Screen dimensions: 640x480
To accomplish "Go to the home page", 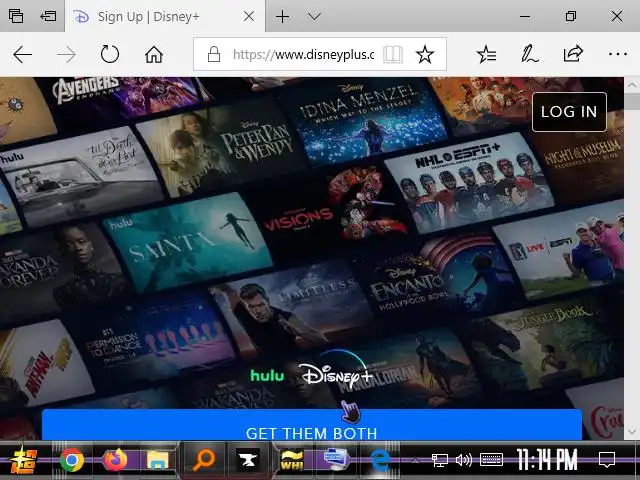I will click(153, 54).
